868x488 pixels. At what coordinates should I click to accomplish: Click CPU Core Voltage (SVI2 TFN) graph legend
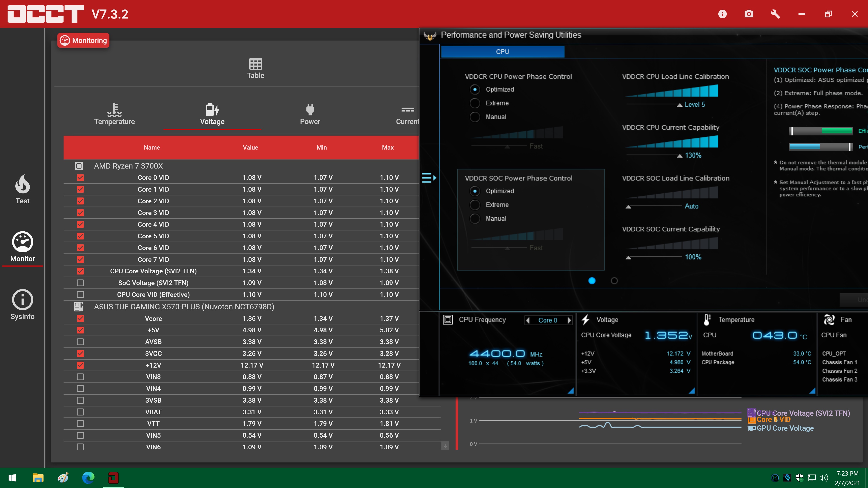[x=799, y=413]
